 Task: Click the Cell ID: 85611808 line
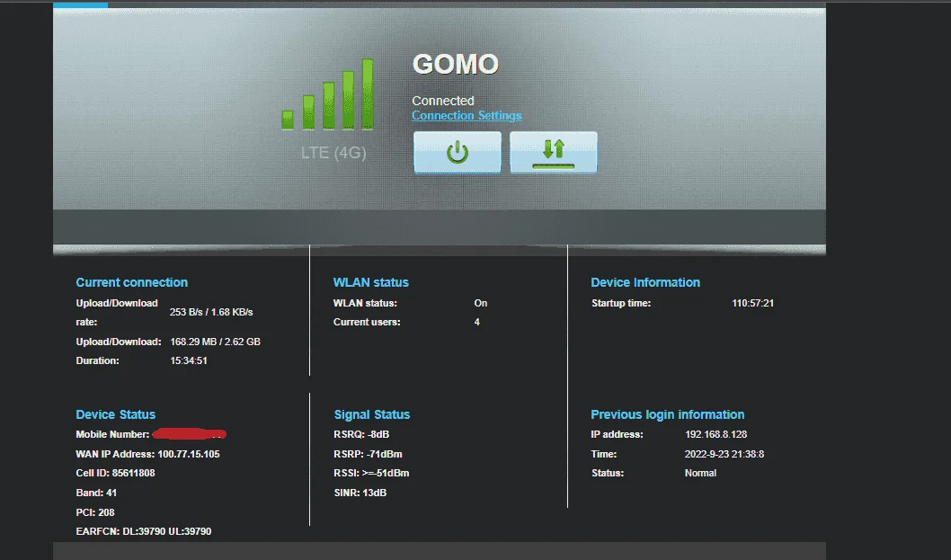point(115,473)
